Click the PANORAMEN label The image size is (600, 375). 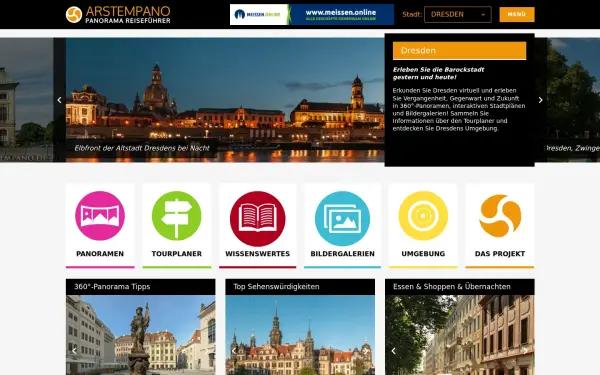[100, 254]
